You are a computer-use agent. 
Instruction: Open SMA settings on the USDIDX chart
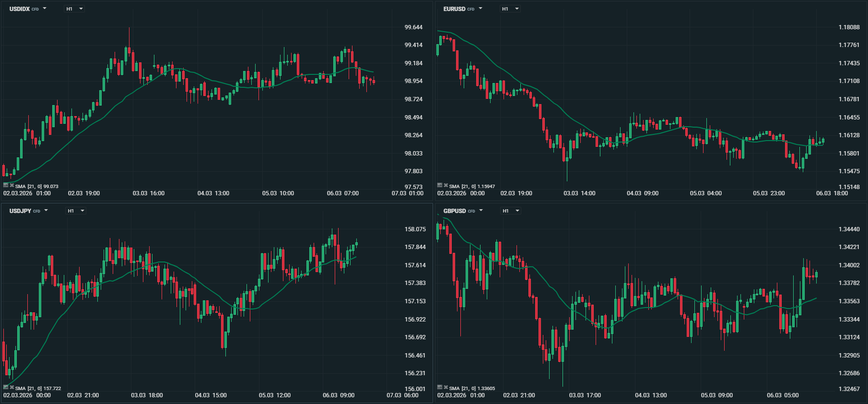point(6,185)
